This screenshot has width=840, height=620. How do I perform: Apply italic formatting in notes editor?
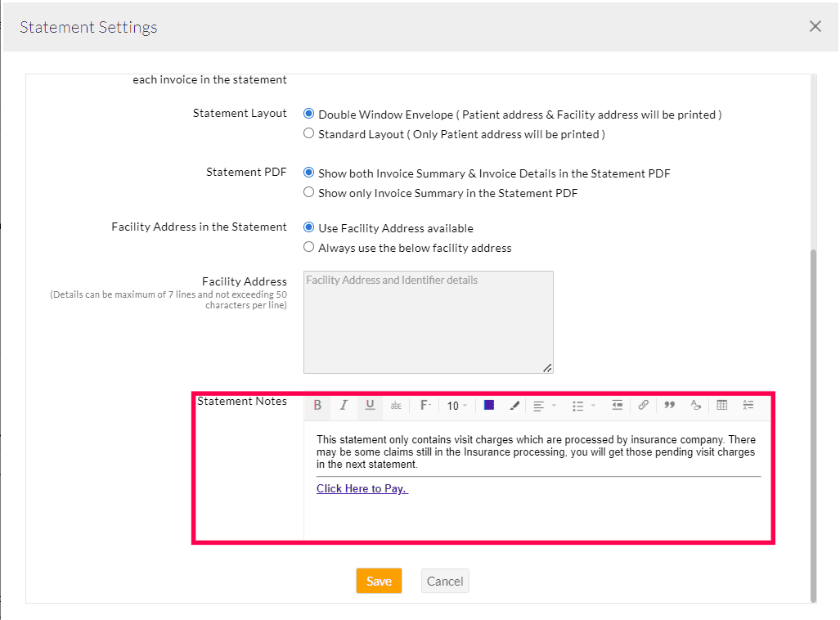coord(344,406)
